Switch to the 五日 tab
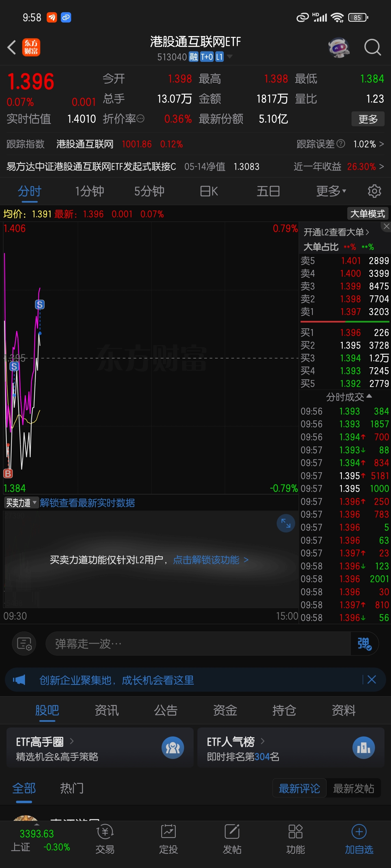This screenshot has width=391, height=868. pos(268,191)
